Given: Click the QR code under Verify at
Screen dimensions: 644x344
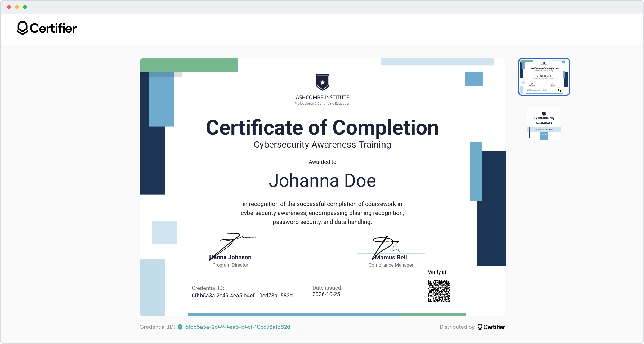Looking at the screenshot, I should [439, 291].
